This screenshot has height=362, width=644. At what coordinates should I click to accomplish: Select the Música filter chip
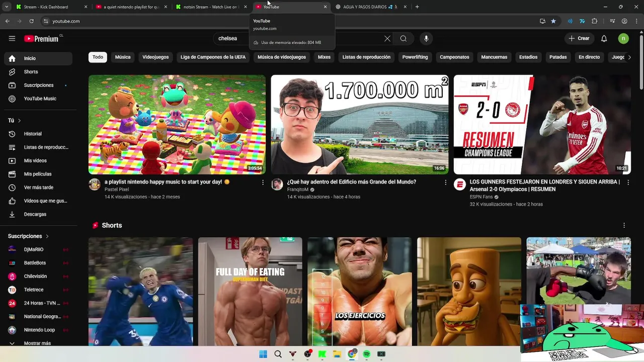click(x=123, y=57)
